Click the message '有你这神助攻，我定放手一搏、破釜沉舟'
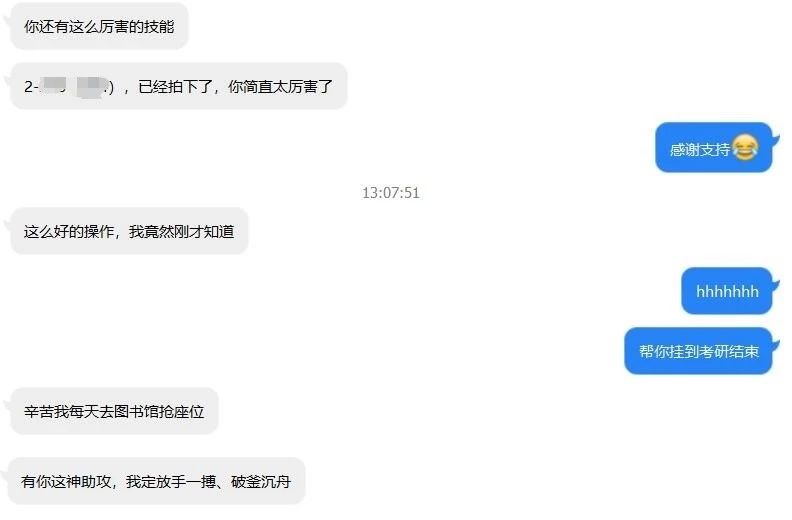 point(157,482)
